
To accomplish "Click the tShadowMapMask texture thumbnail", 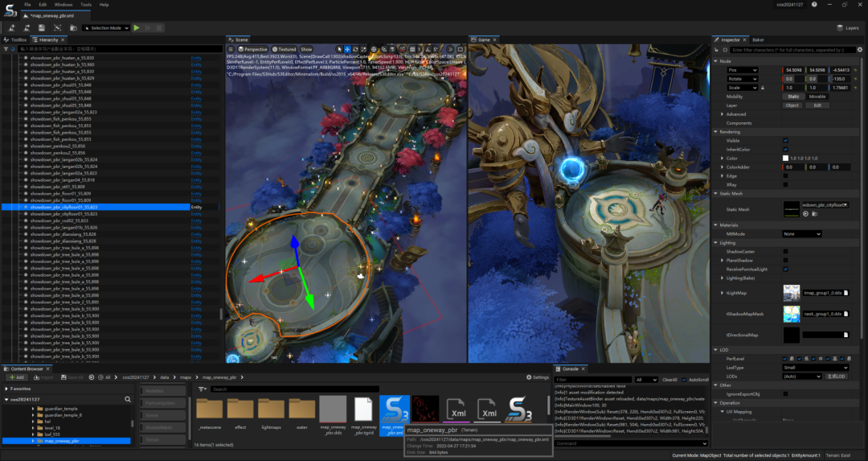I will [x=792, y=314].
